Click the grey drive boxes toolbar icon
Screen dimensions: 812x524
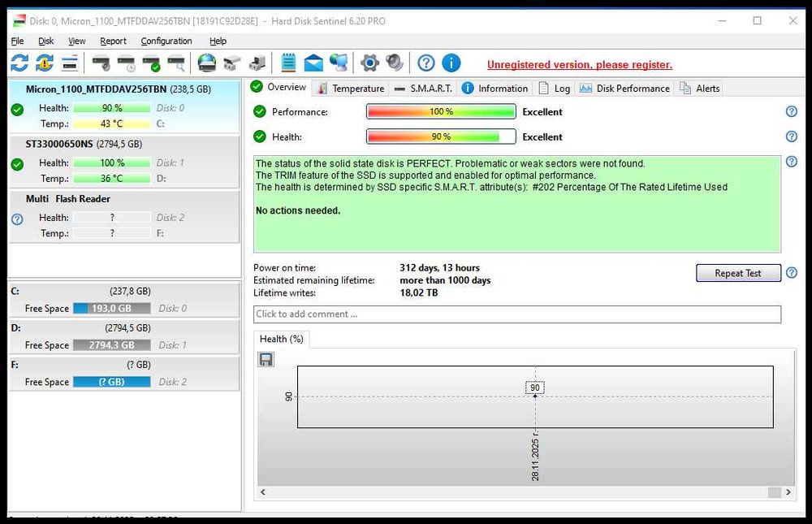click(x=231, y=63)
